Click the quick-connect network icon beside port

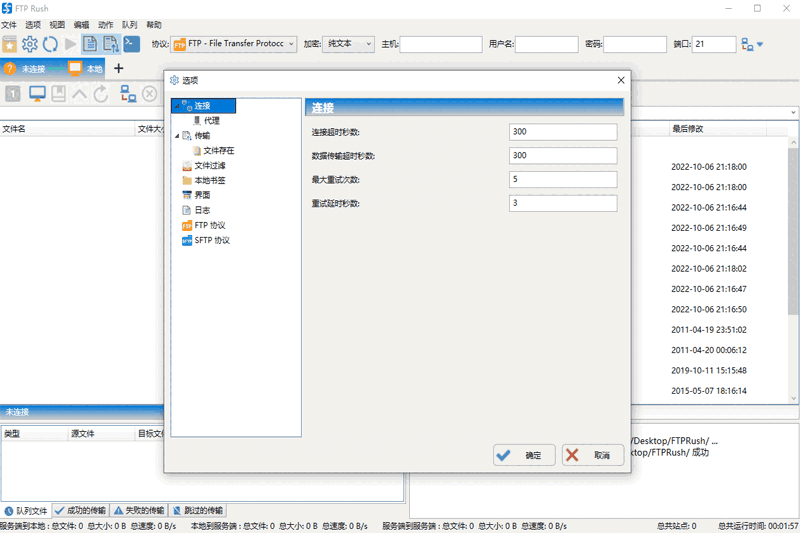(747, 44)
